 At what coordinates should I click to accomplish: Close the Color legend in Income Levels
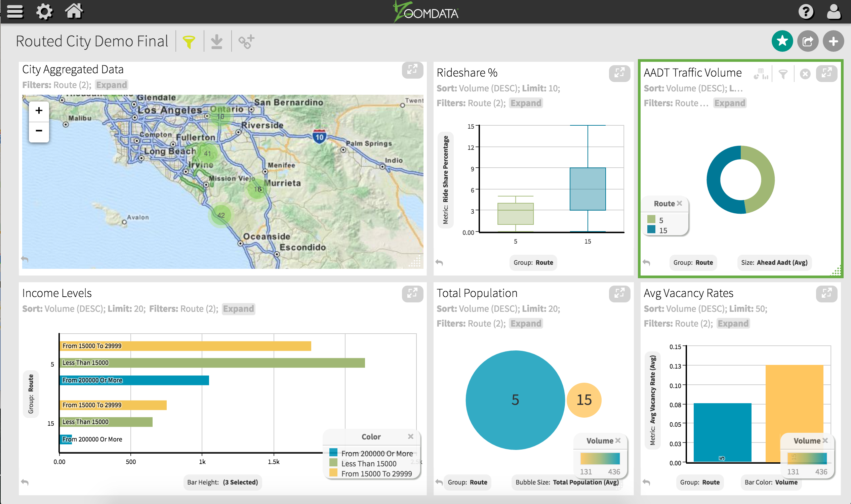[410, 436]
